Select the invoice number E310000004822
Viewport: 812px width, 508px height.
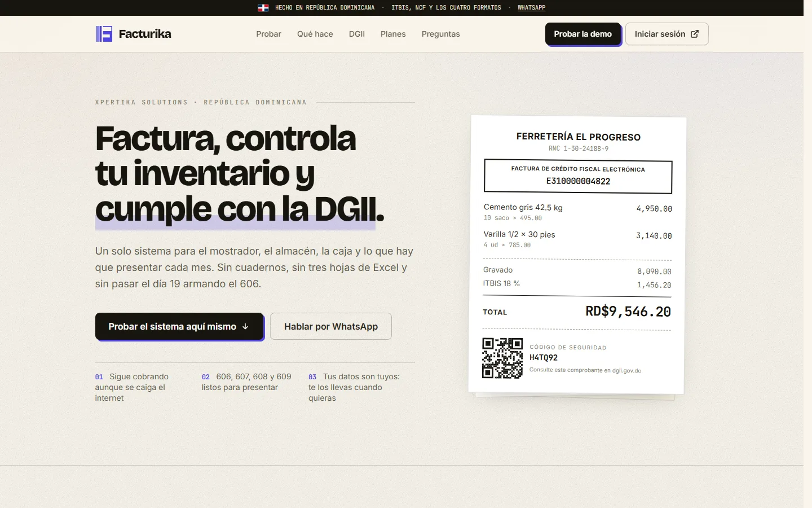pos(578,181)
